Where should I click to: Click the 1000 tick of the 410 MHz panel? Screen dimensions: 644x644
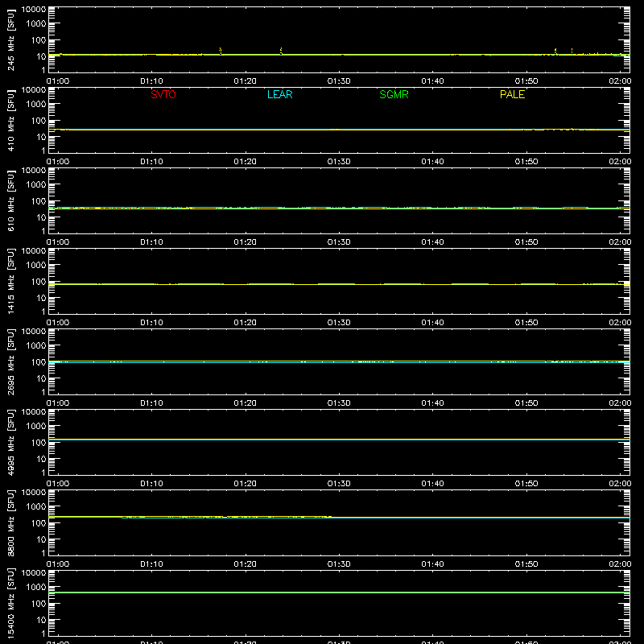[x=36, y=105]
